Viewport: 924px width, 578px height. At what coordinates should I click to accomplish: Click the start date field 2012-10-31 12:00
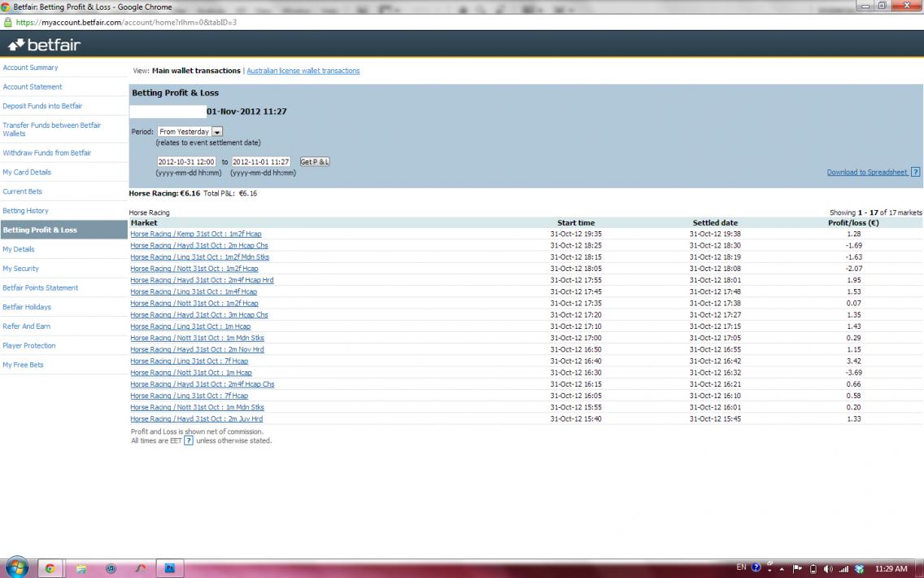point(186,162)
